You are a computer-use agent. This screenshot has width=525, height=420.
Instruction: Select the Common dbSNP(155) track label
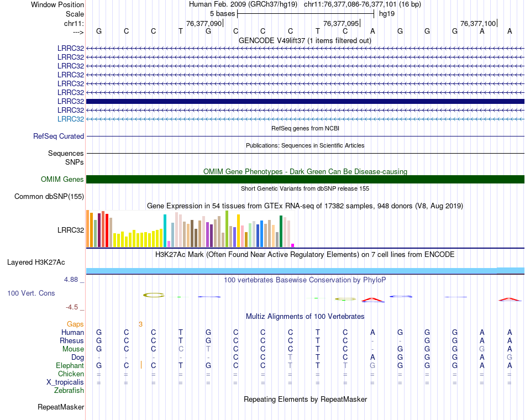tap(49, 196)
